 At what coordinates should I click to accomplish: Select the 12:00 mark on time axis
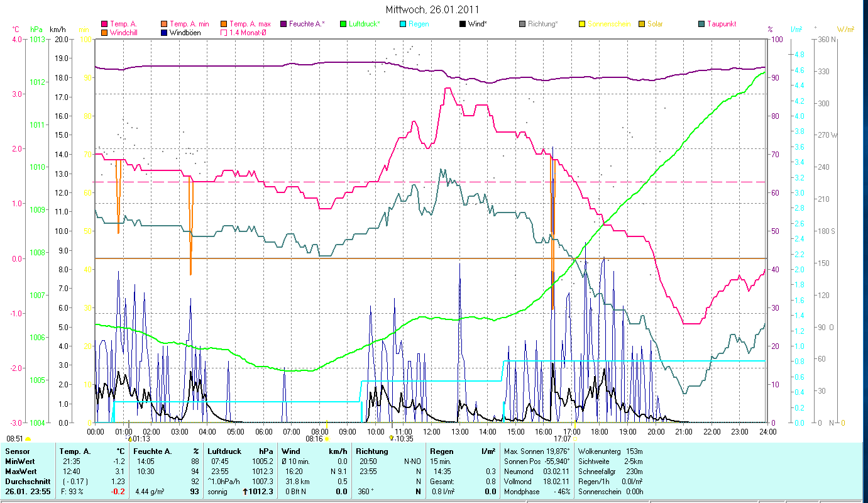pos(432,432)
